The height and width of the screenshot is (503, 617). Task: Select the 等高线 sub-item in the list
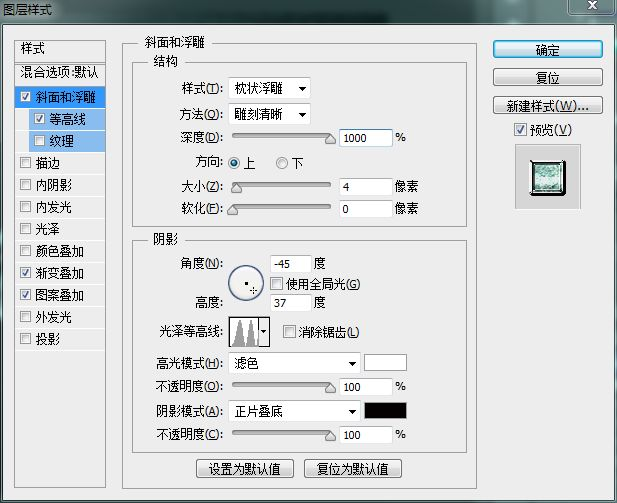(x=66, y=119)
